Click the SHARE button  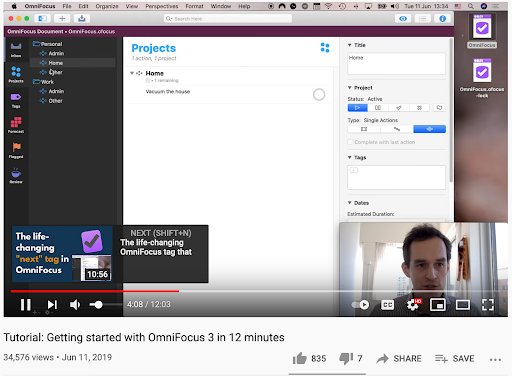click(399, 359)
